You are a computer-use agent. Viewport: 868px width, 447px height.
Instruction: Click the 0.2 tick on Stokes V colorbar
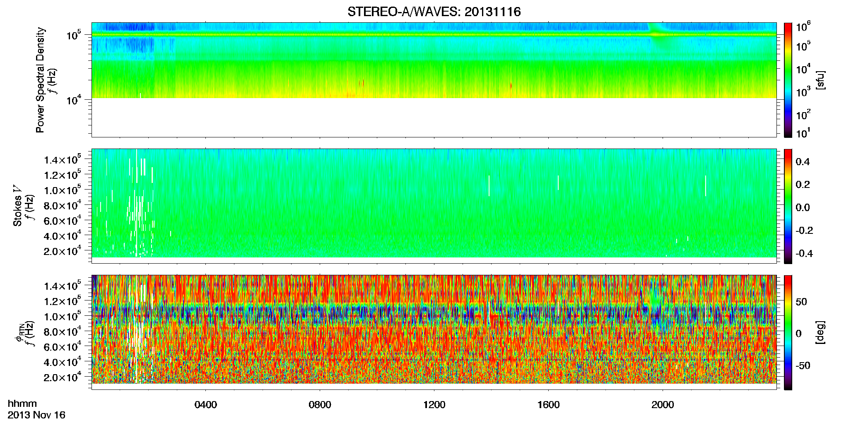point(803,185)
